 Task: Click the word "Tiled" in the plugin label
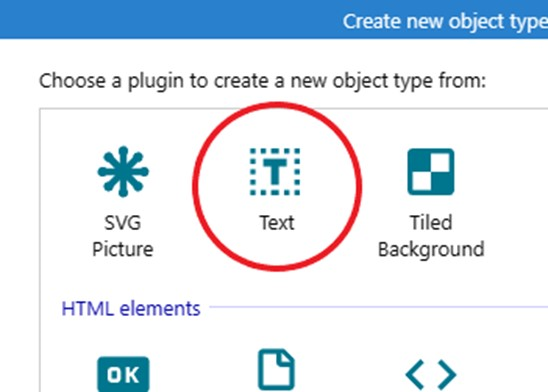431,222
